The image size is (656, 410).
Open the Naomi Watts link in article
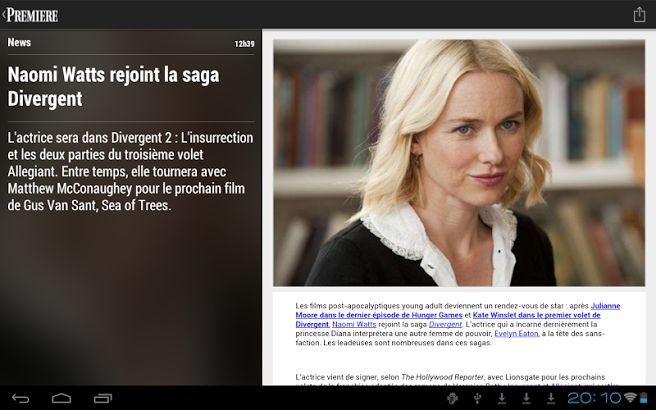(x=354, y=324)
